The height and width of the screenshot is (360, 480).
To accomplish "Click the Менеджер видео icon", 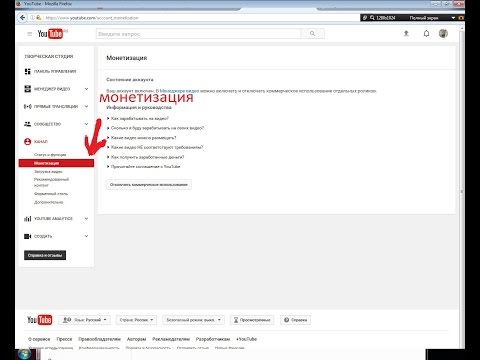I will 28,89.
